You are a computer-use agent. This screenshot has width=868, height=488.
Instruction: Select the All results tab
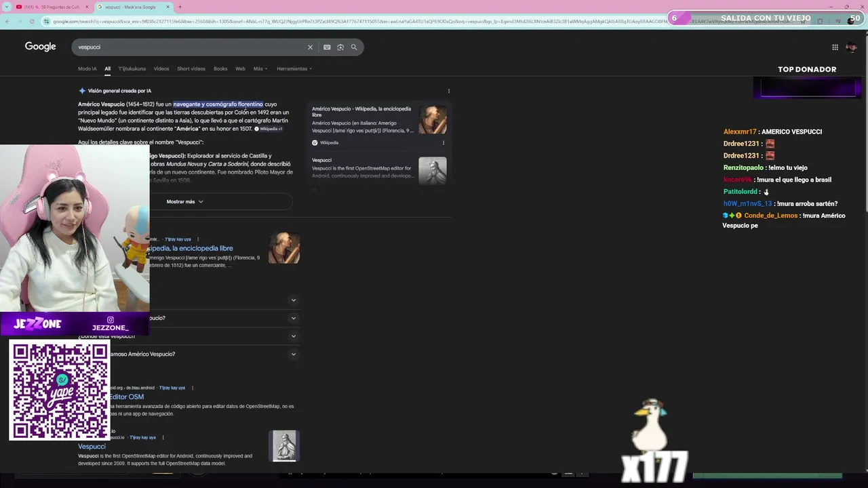point(107,68)
